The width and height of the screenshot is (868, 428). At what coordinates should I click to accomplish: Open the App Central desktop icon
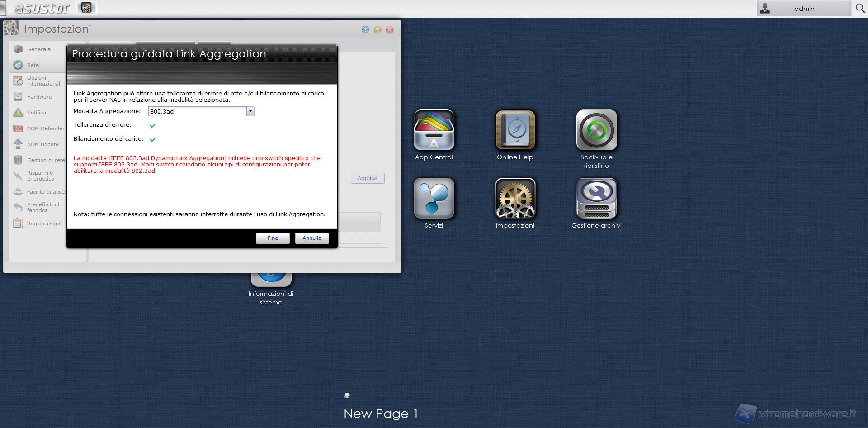click(434, 130)
